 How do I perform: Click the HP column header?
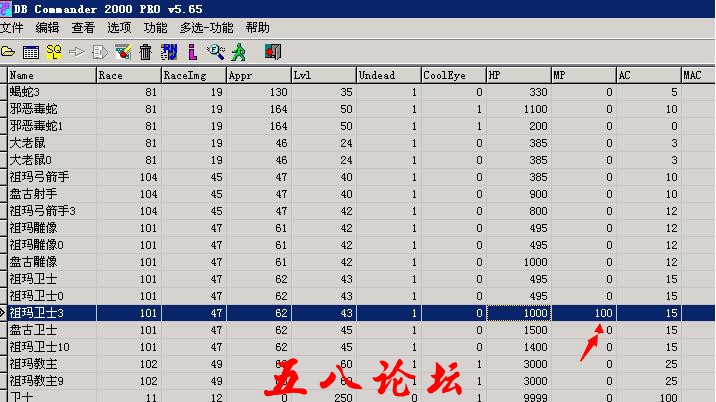pos(517,75)
